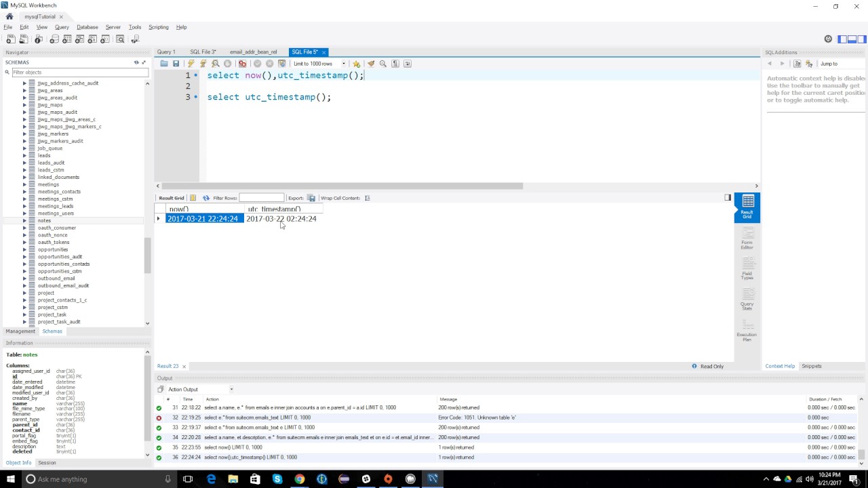Switch to the email_addr_bean_rel tab
This screenshot has height=488, width=868.
(253, 52)
